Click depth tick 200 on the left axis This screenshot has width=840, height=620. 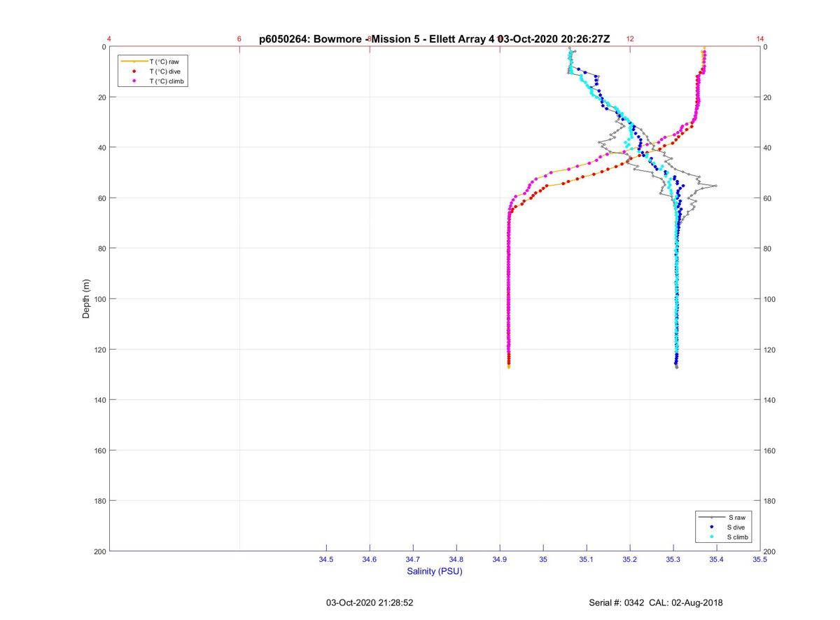(x=99, y=551)
